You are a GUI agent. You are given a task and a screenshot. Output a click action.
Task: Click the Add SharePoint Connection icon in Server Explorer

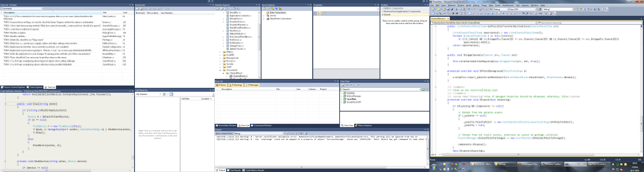[x=280, y=9]
